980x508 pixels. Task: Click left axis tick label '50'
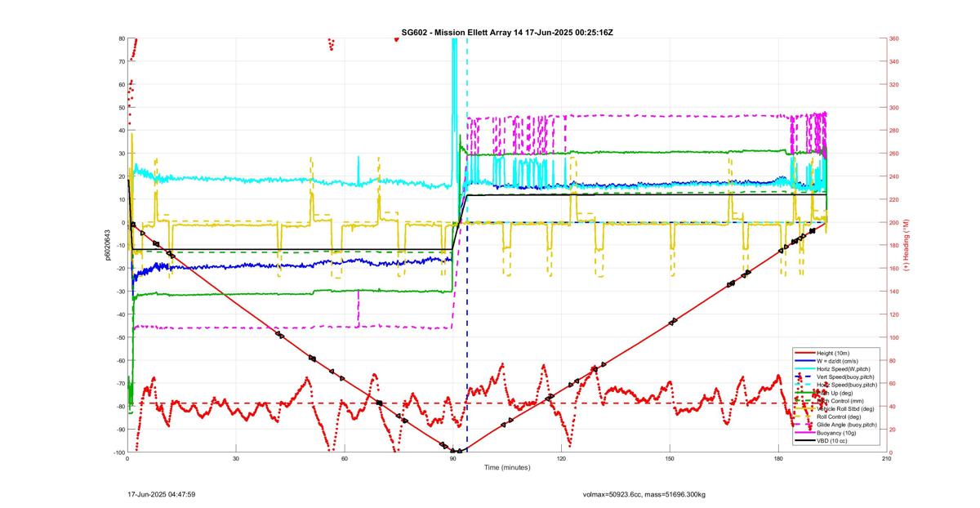[x=121, y=107]
